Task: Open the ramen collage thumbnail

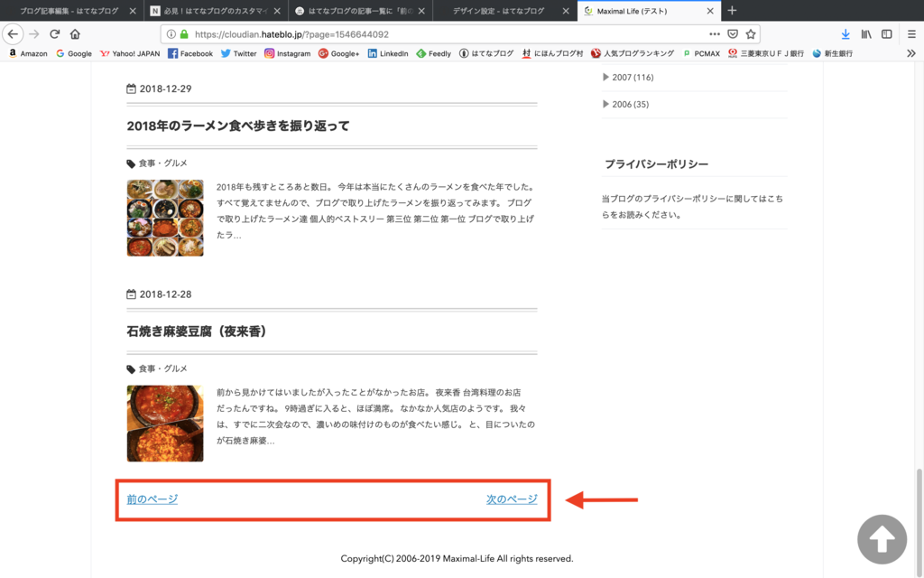Action: [x=165, y=218]
